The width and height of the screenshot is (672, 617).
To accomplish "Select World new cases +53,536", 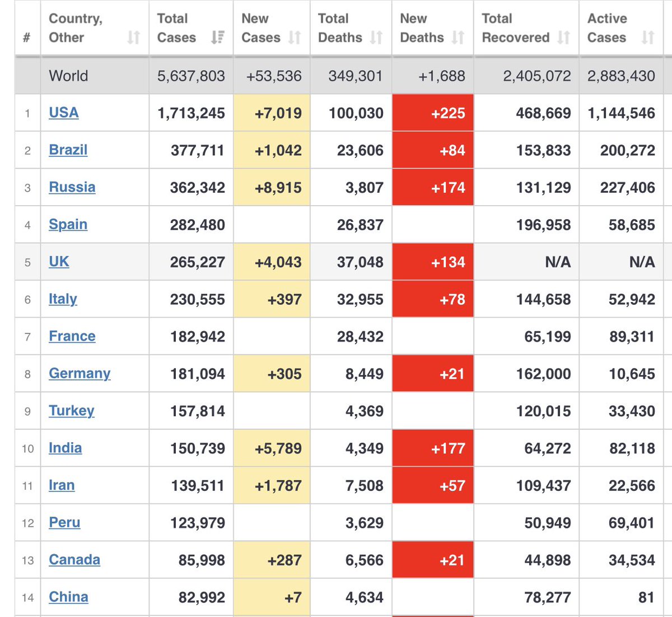I will tap(274, 76).
